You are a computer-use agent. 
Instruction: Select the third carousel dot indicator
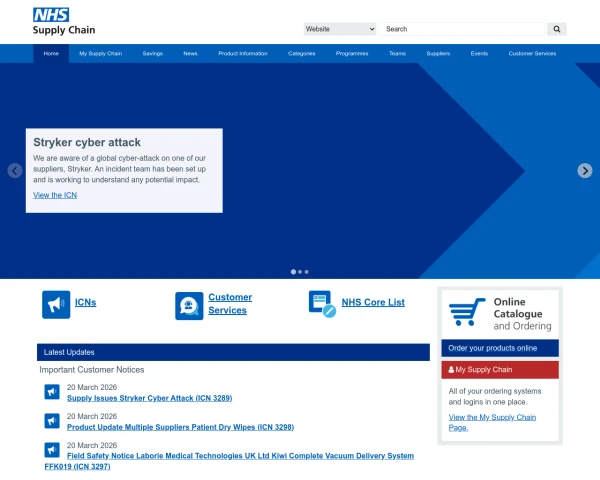[307, 272]
